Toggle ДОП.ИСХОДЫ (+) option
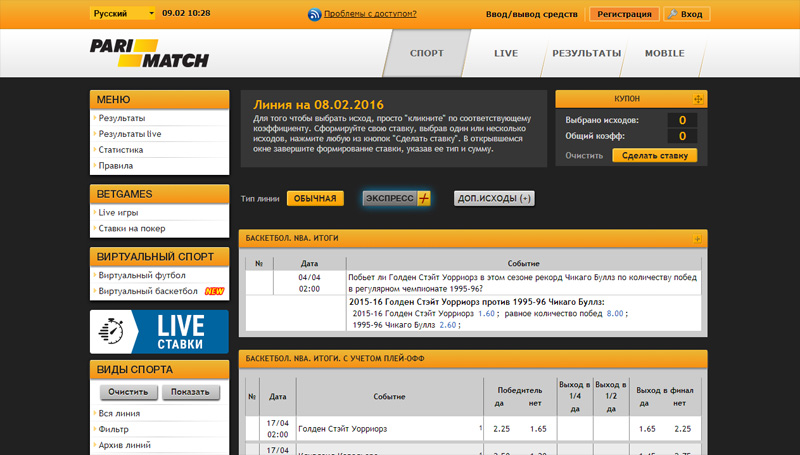 [x=494, y=198]
